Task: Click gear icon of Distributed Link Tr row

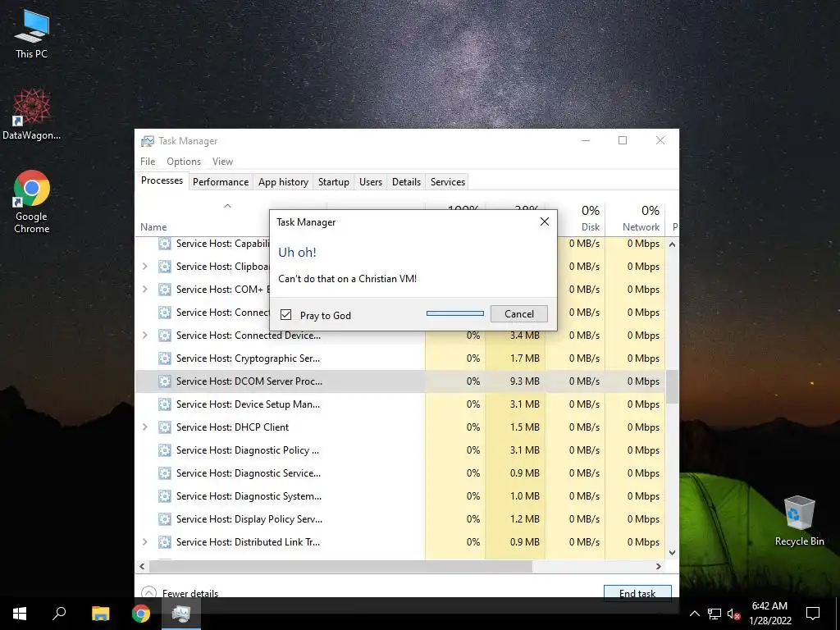Action: pyautogui.click(x=164, y=542)
